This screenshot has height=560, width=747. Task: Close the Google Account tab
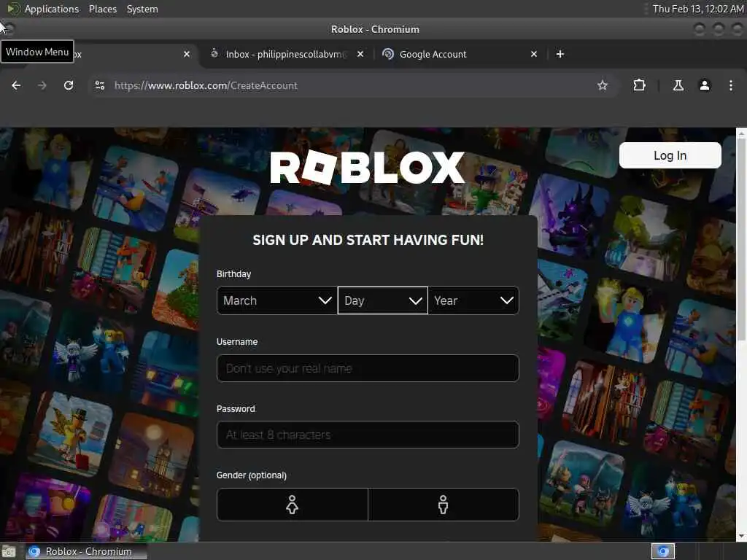click(534, 54)
